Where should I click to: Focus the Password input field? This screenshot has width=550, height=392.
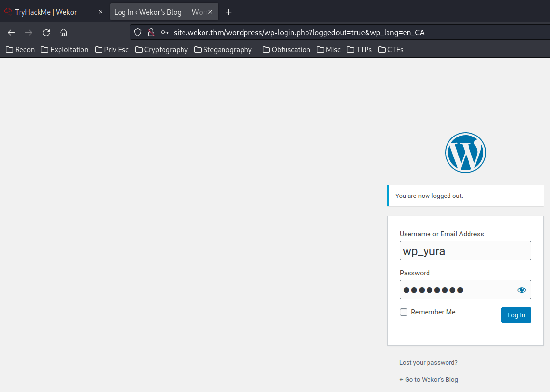pyautogui.click(x=466, y=290)
